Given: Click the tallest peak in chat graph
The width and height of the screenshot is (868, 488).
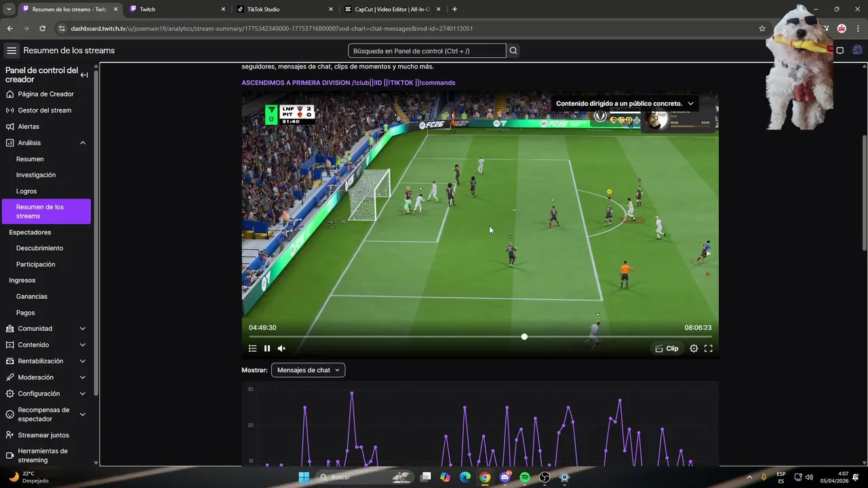Looking at the screenshot, I should (352, 392).
